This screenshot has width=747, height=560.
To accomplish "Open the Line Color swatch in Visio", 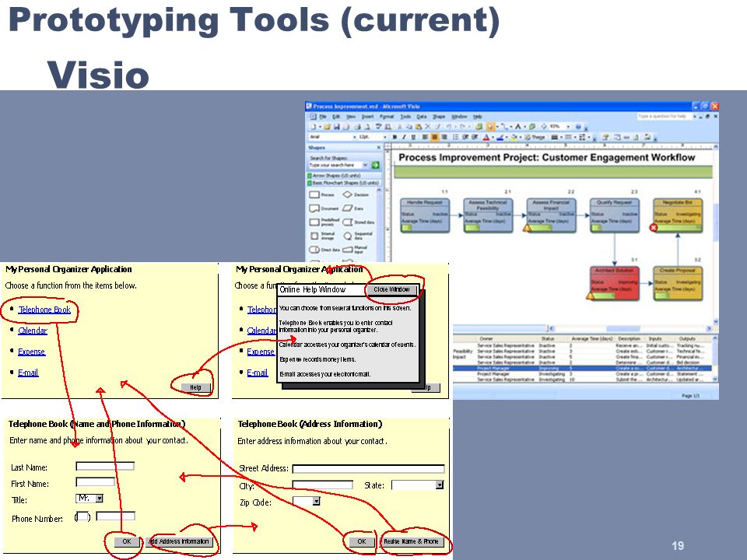I will [500, 137].
